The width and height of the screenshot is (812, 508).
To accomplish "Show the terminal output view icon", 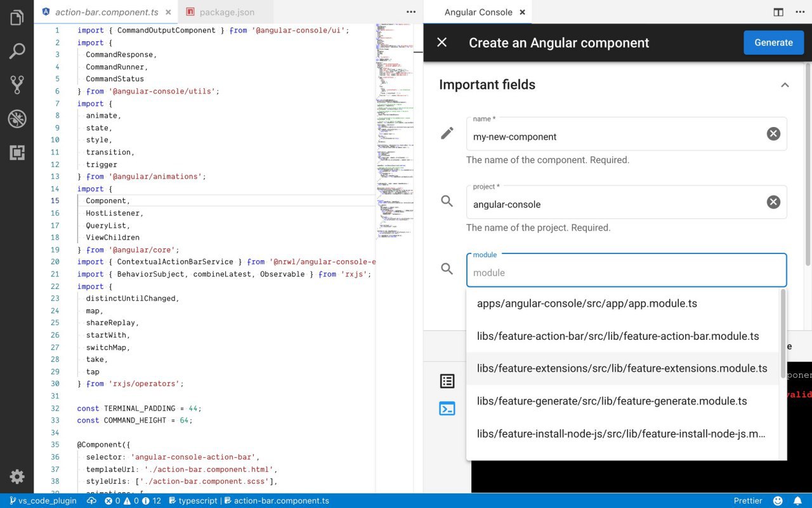I will [447, 408].
